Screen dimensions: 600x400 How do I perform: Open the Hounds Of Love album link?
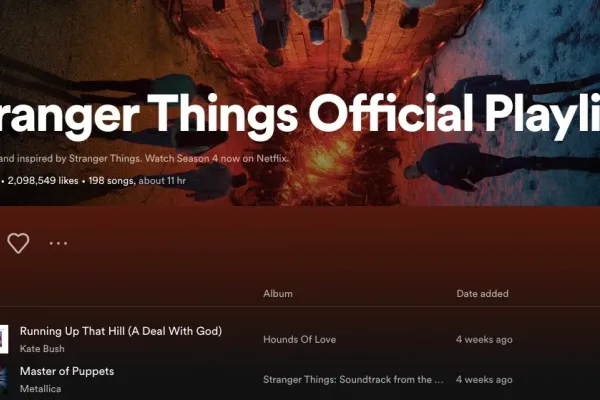coord(300,340)
